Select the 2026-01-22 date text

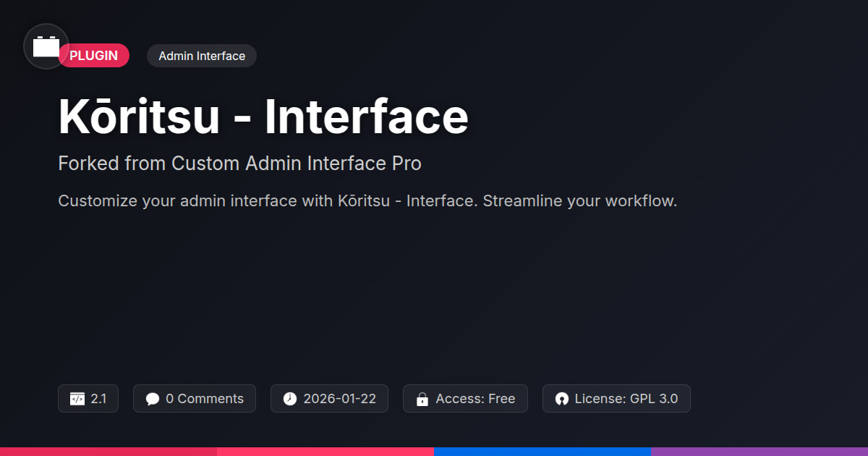(339, 399)
